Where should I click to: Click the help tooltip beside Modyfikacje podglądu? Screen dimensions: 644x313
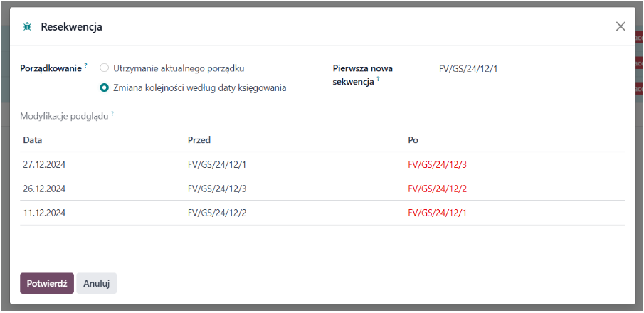tap(112, 112)
